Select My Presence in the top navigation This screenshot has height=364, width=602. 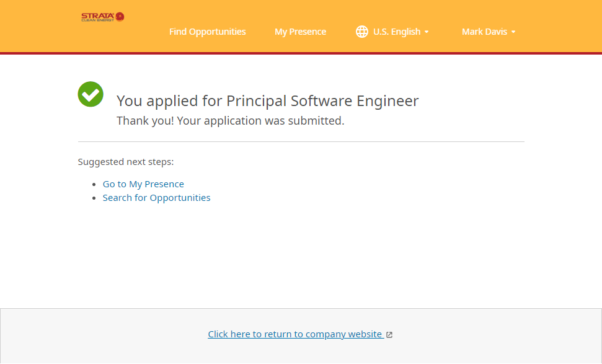[x=300, y=32]
